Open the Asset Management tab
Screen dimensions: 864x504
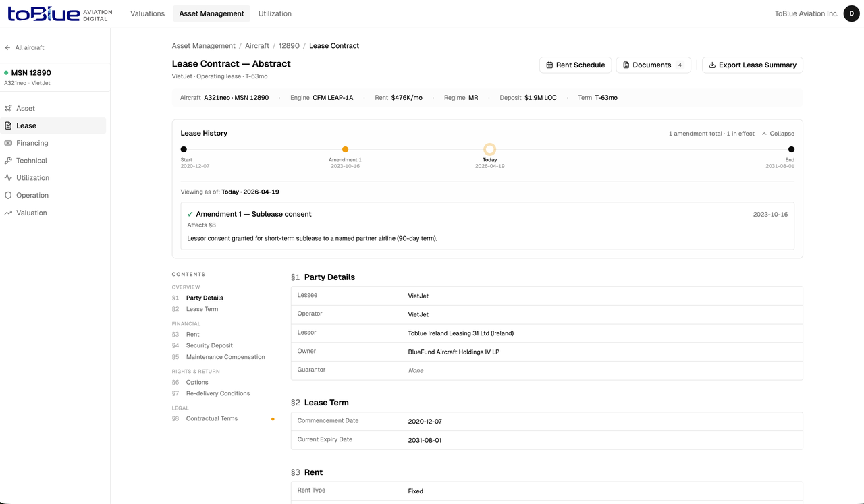(x=211, y=13)
